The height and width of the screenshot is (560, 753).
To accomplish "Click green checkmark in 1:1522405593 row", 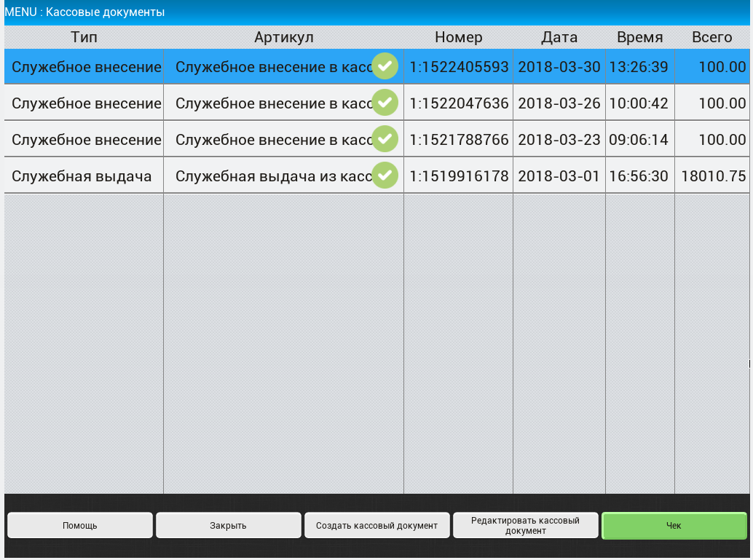I will tap(385, 66).
